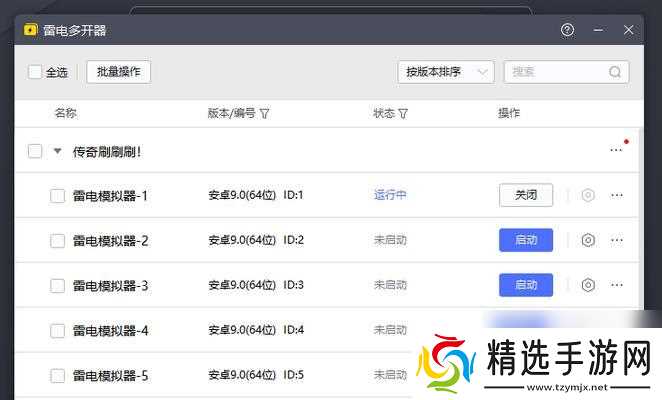Select checkbox for 雷电模拟器-2

coord(57,241)
